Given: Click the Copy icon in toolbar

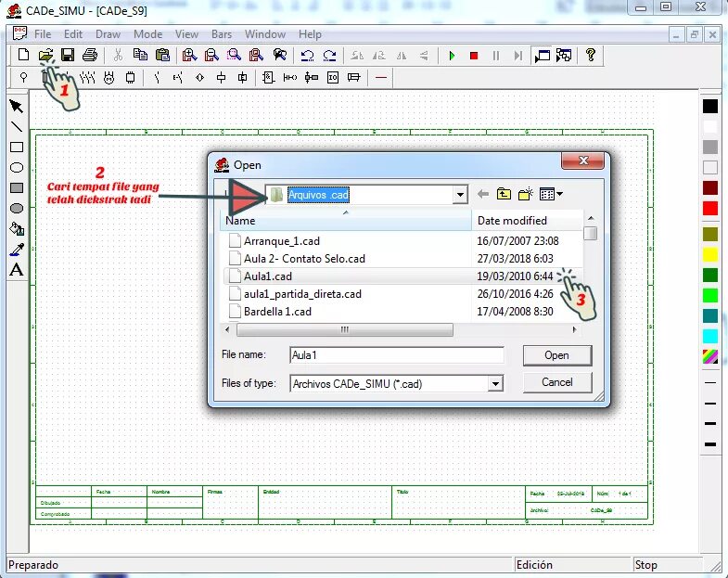Looking at the screenshot, I should tap(140, 56).
